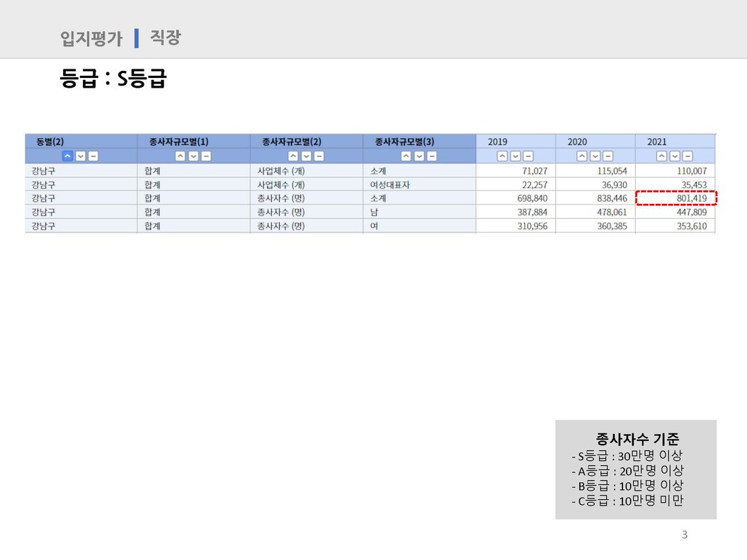Screen dimensions: 747x560
Task: Click the page number 3
Action: (x=685, y=535)
